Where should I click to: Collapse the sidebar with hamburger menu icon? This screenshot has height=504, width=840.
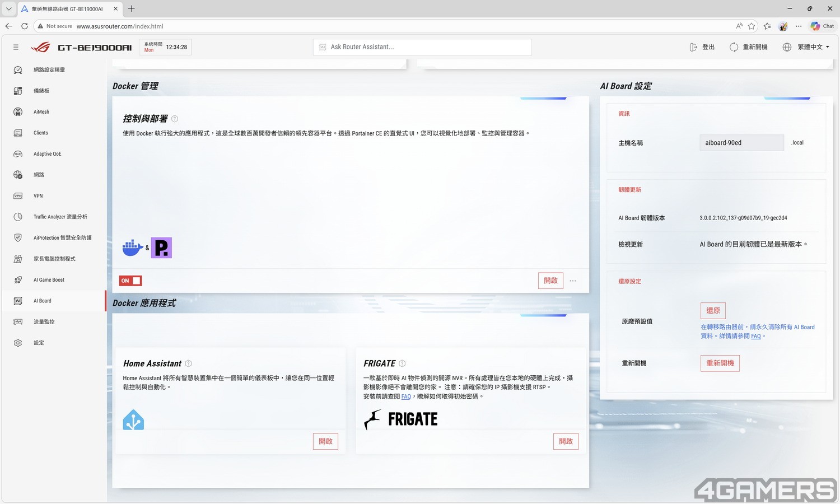(16, 48)
